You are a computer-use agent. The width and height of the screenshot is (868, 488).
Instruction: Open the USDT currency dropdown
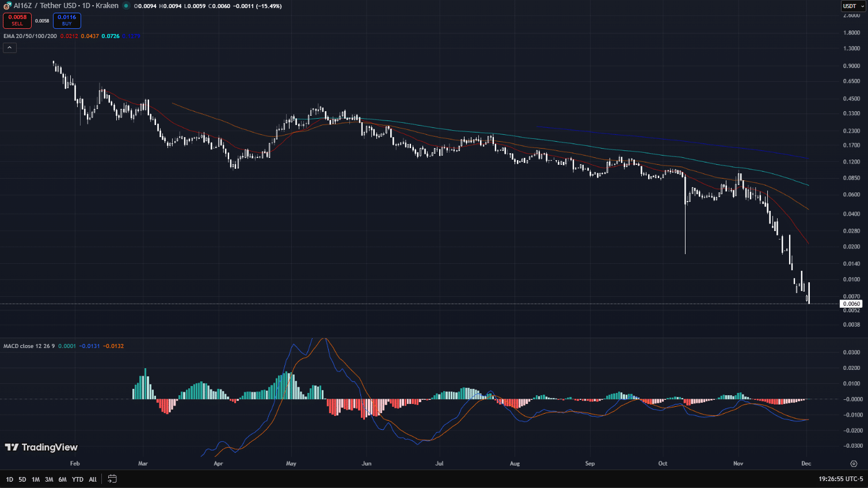[854, 6]
